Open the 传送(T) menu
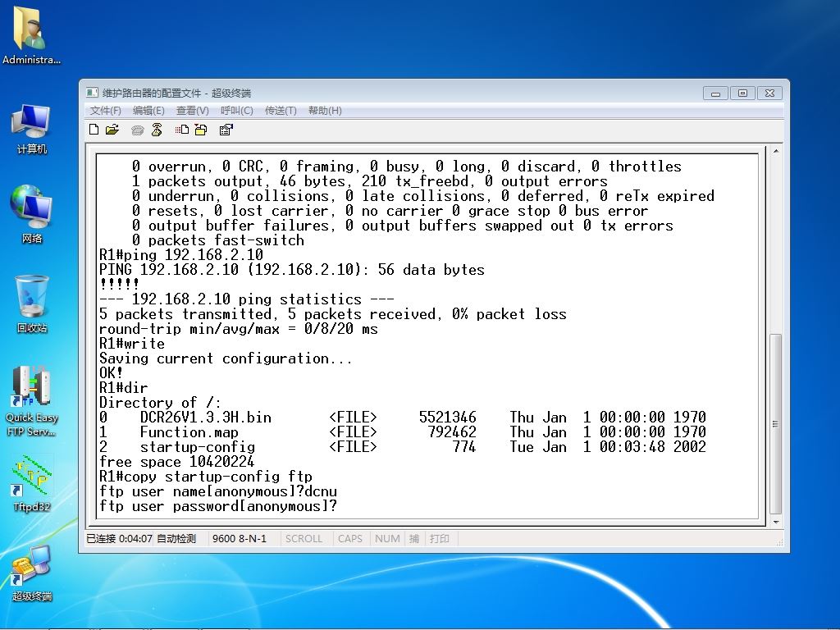 (281, 111)
